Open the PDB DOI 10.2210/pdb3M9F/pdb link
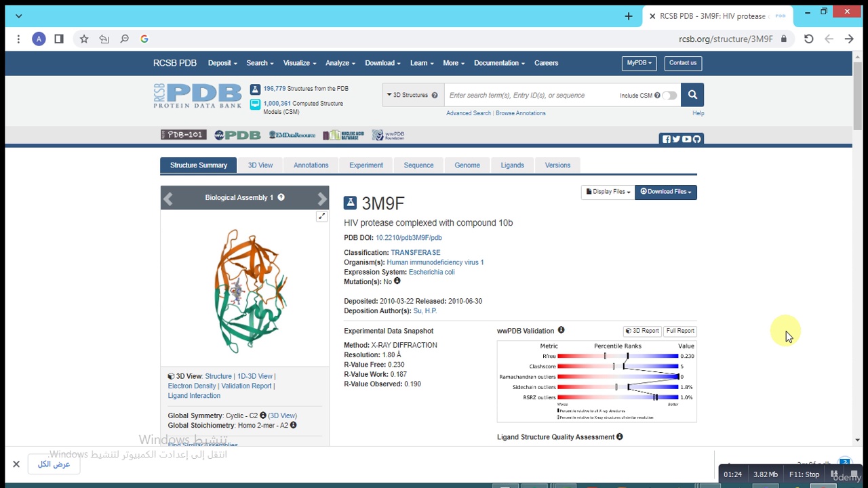The height and width of the screenshot is (488, 868). [409, 238]
